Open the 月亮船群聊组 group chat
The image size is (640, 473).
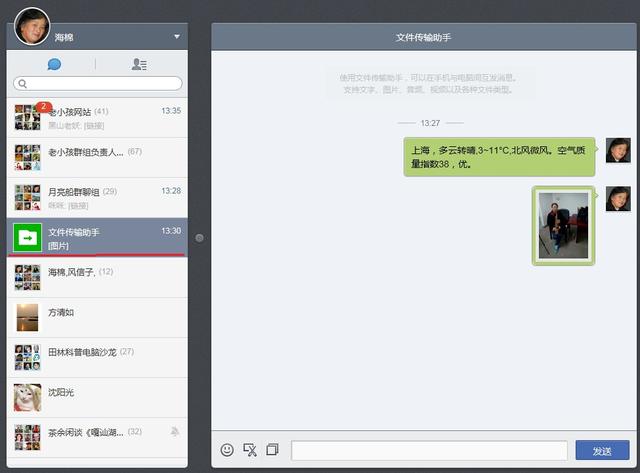(97, 197)
